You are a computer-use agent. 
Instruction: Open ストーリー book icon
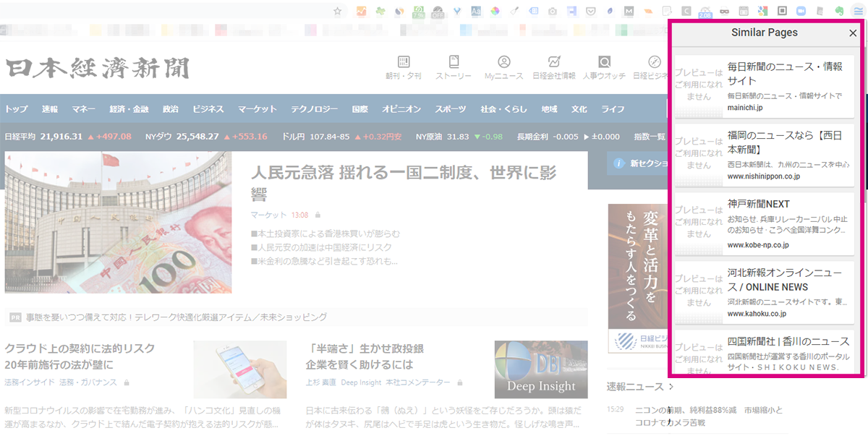click(454, 67)
